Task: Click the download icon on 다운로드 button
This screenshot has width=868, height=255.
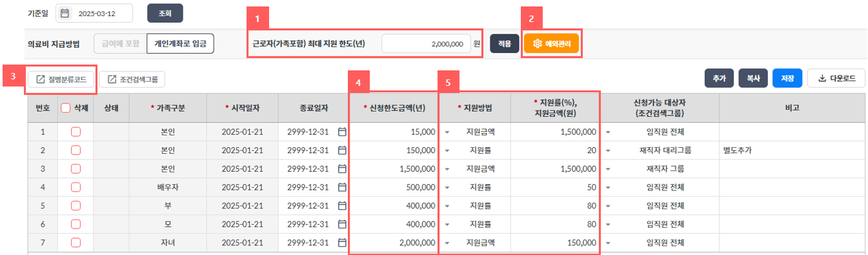Action: [822, 79]
